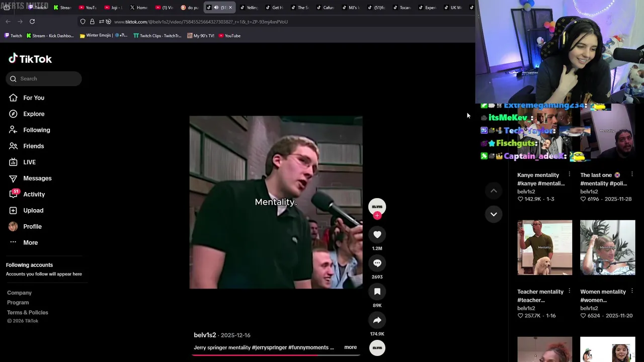Switch to the X Home tab

pos(139,8)
